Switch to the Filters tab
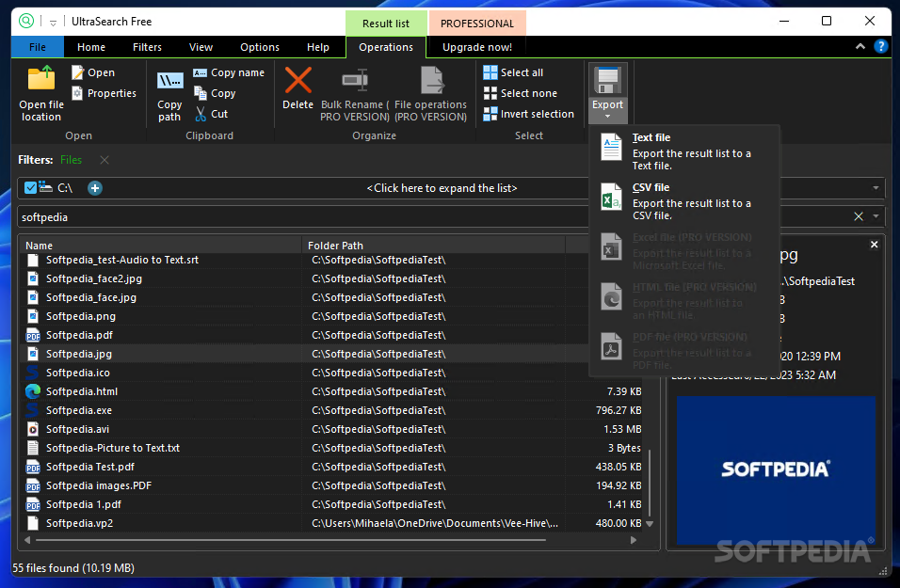 pyautogui.click(x=147, y=47)
